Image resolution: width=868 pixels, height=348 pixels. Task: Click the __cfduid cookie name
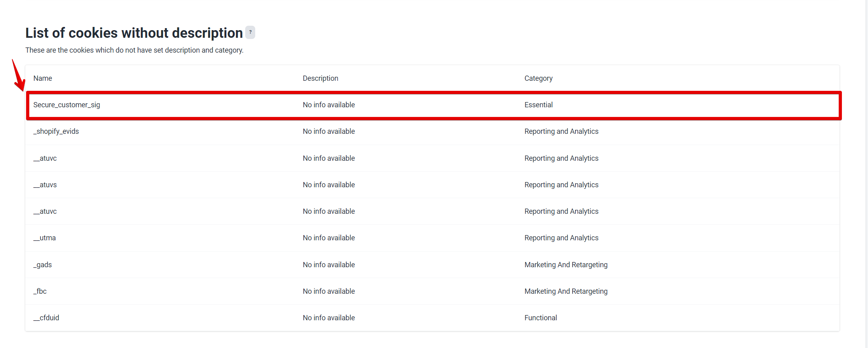tap(46, 318)
